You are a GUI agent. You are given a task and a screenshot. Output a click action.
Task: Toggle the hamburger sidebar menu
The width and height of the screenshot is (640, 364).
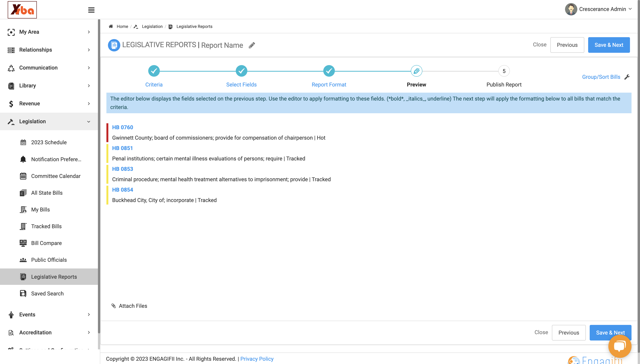[91, 10]
